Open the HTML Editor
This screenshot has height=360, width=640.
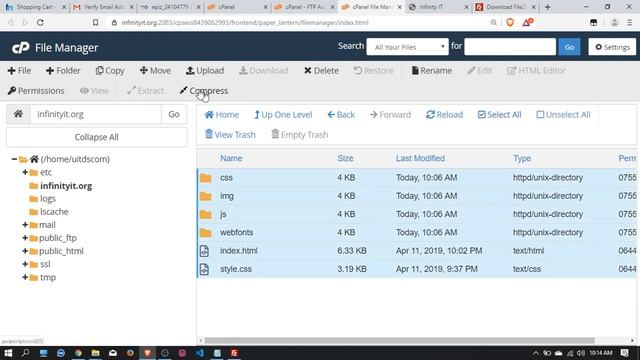[536, 71]
